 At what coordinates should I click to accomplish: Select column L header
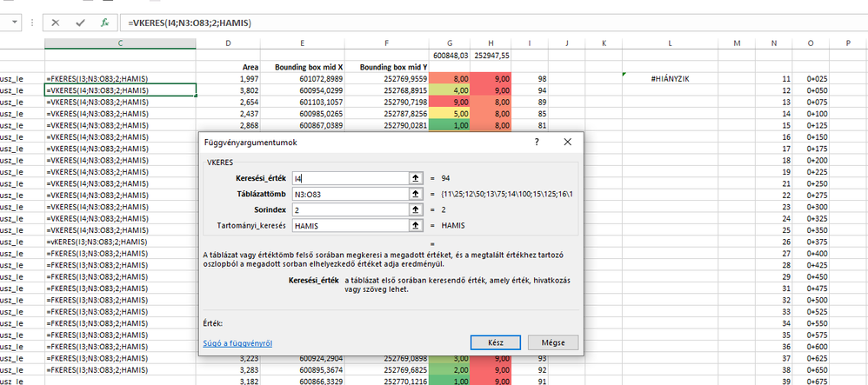[671, 43]
